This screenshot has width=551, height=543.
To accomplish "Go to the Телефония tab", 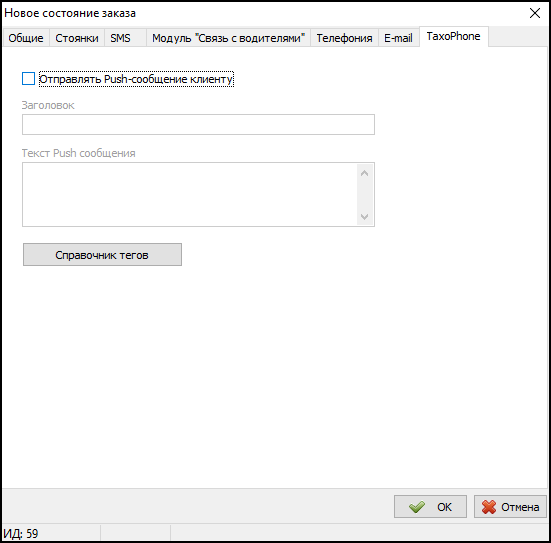I will tap(344, 38).
